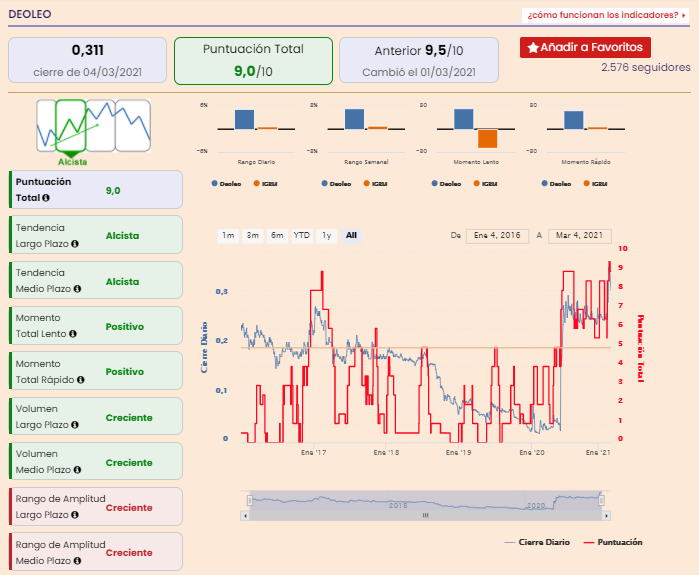
Task: Click Rango de Amplitud Medio Plazo row
Action: pyautogui.click(x=96, y=552)
